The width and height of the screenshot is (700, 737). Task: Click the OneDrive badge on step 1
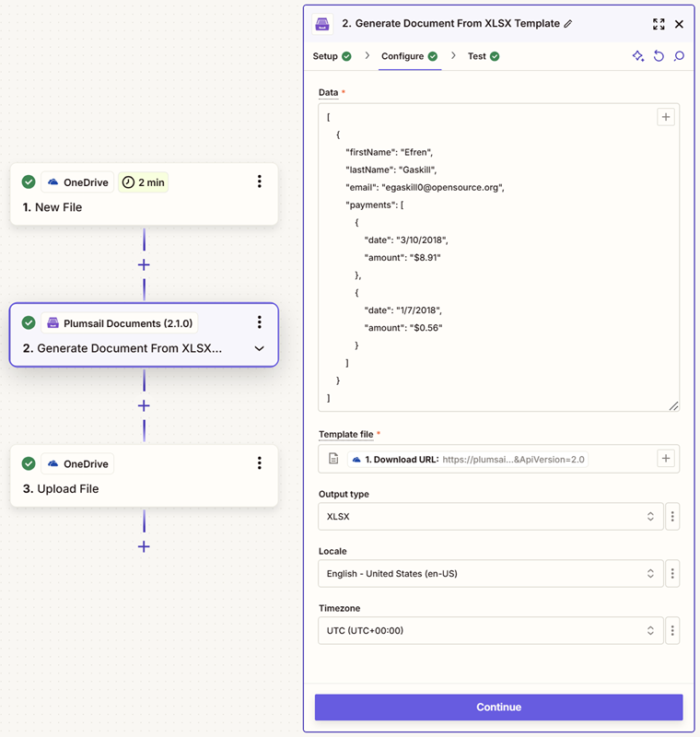coord(77,182)
